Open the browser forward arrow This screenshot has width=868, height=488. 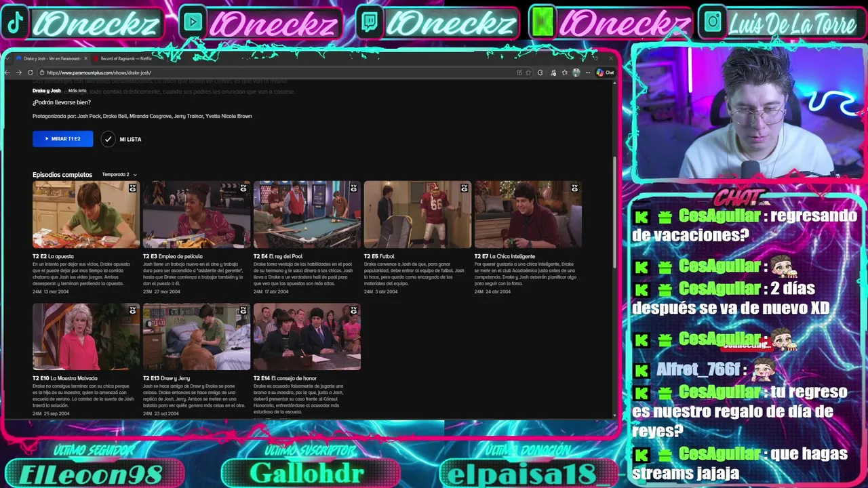coord(19,73)
